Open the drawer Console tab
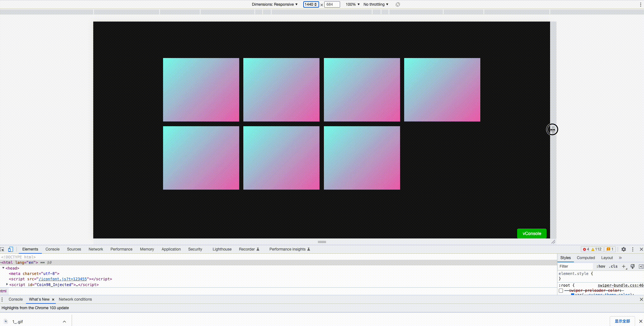The image size is (644, 326). tap(16, 299)
